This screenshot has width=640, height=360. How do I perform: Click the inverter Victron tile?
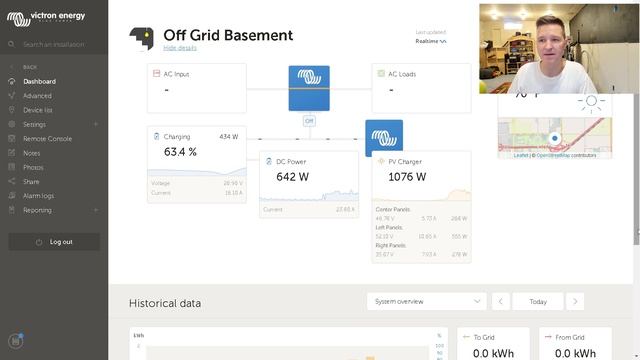(309, 88)
